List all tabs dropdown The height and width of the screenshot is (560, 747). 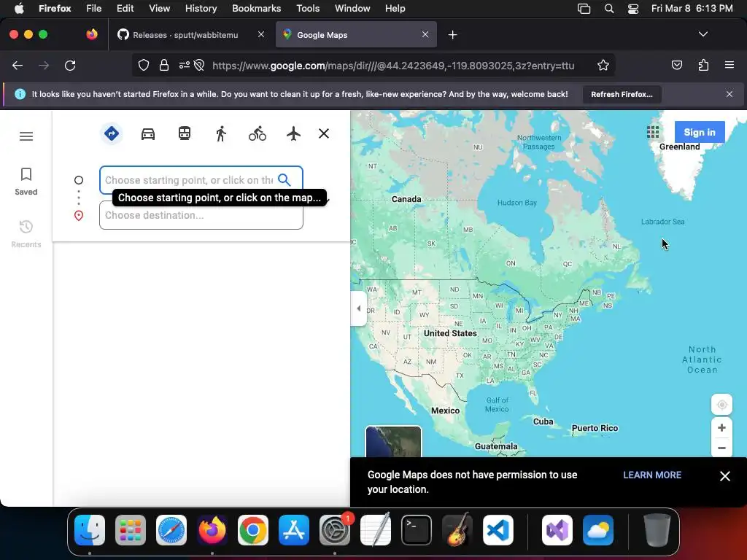click(x=703, y=34)
